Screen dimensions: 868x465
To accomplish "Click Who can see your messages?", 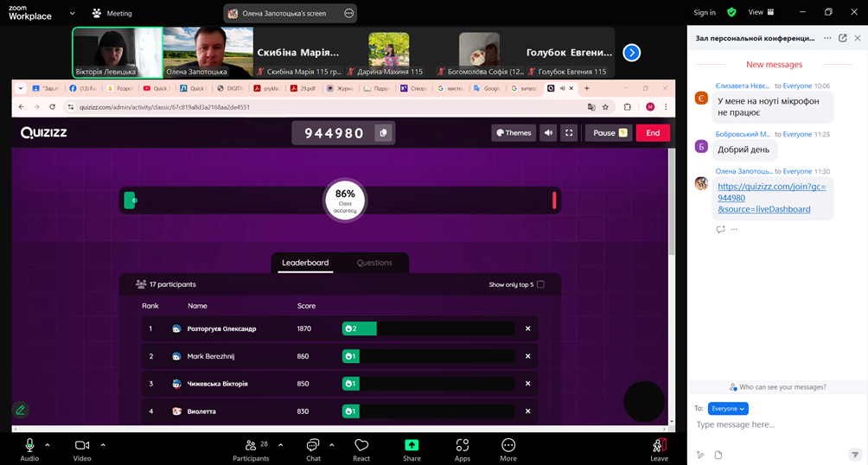I will tap(778, 387).
